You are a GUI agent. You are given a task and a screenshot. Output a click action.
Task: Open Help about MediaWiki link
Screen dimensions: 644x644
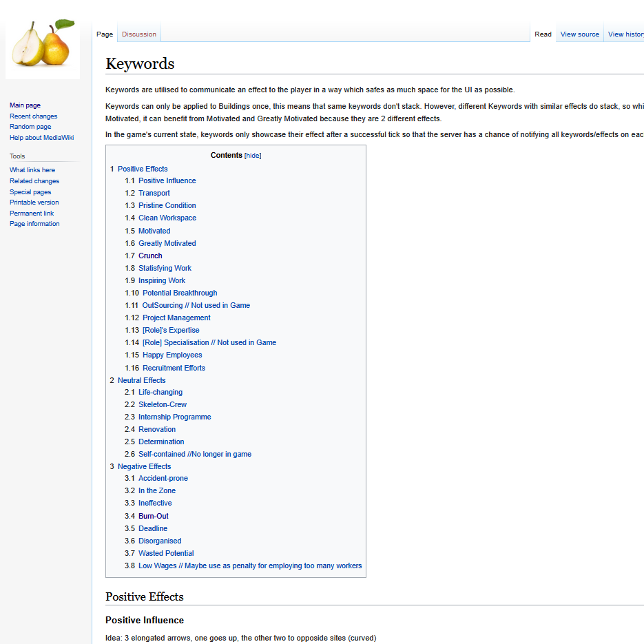41,137
